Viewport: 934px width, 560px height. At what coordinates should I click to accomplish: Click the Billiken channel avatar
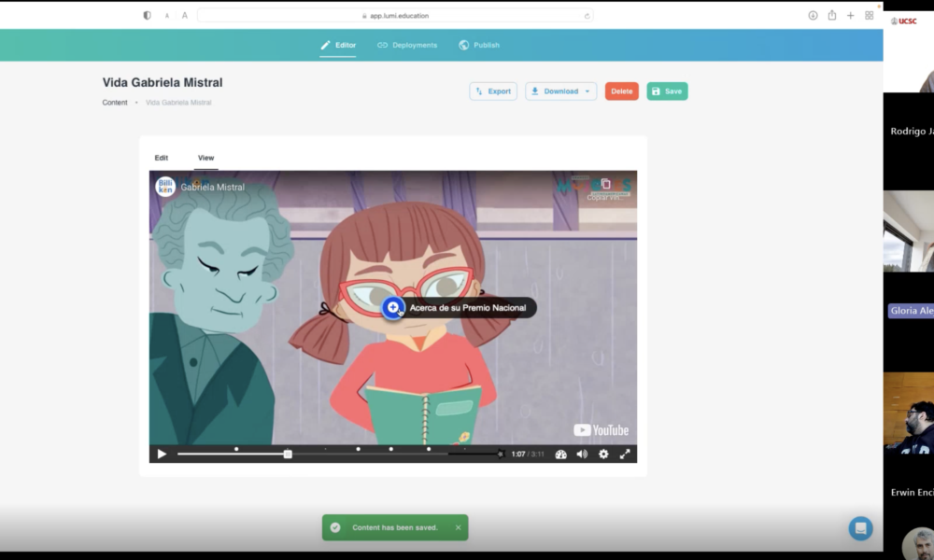(165, 187)
